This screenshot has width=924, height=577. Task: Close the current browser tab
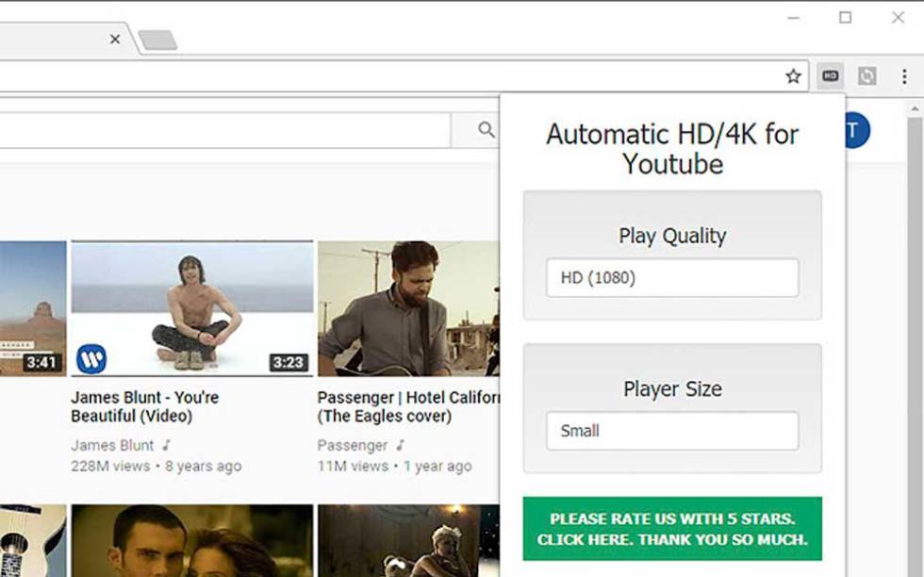pos(115,39)
